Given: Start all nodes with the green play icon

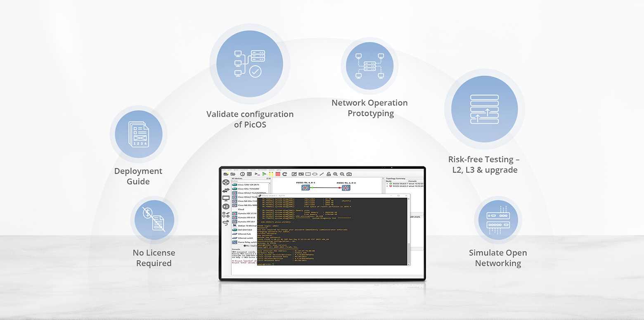Looking at the screenshot, I should tap(264, 174).
